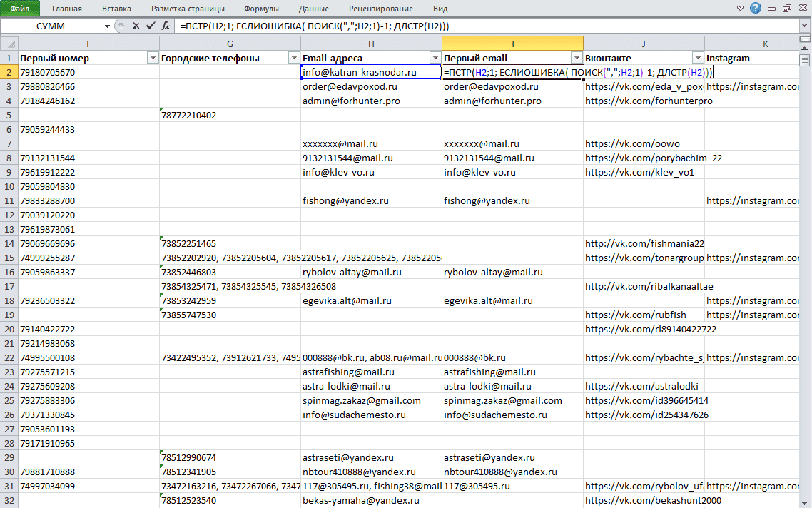Open the Формулы ribbon tab

click(x=262, y=9)
